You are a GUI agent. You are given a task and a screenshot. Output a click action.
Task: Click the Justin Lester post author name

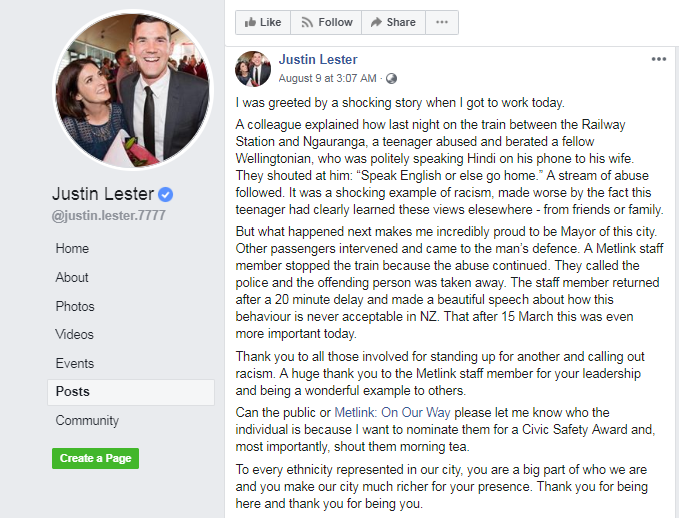tap(318, 59)
